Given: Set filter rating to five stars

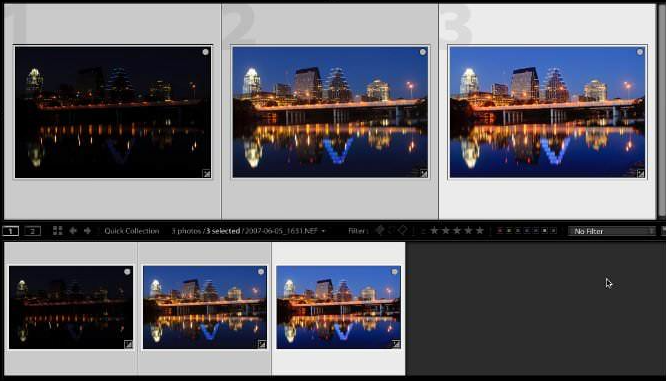Looking at the screenshot, I should 480,231.
